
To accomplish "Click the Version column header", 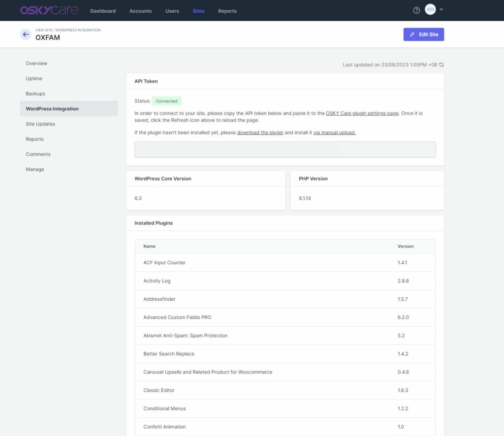I will 406,246.
